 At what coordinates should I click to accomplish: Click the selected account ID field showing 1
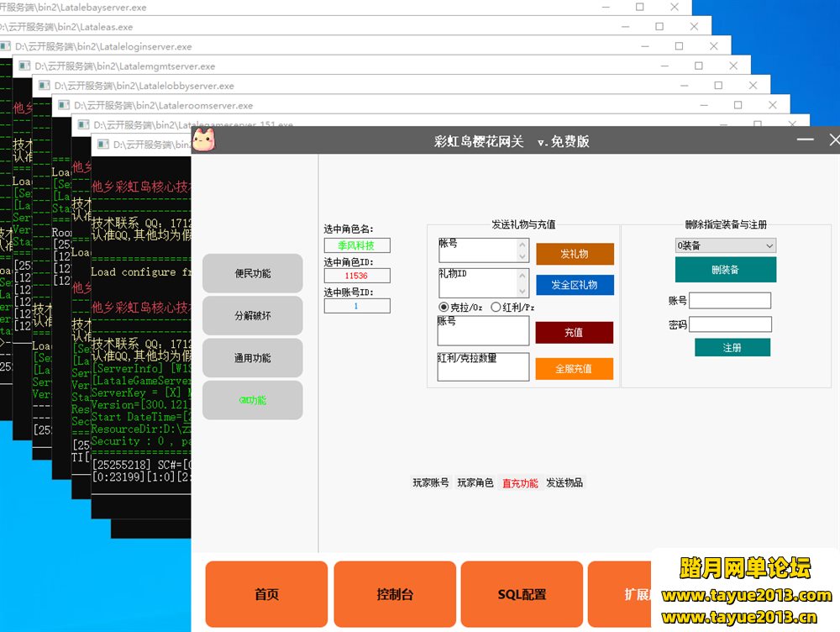[357, 306]
